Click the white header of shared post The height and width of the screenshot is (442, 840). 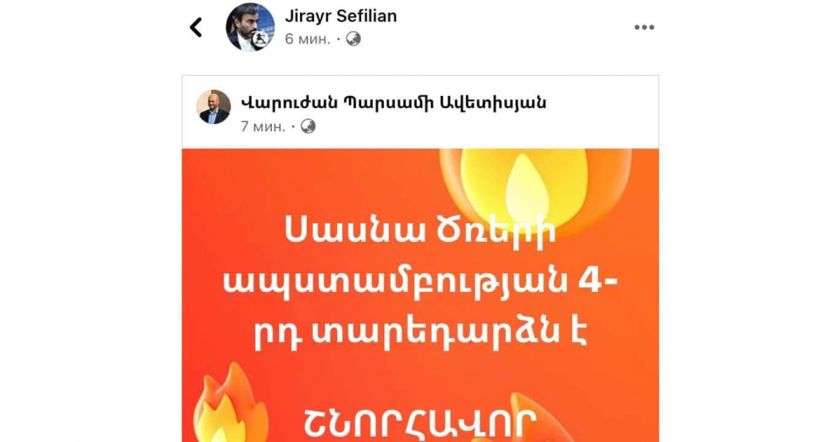(421, 112)
